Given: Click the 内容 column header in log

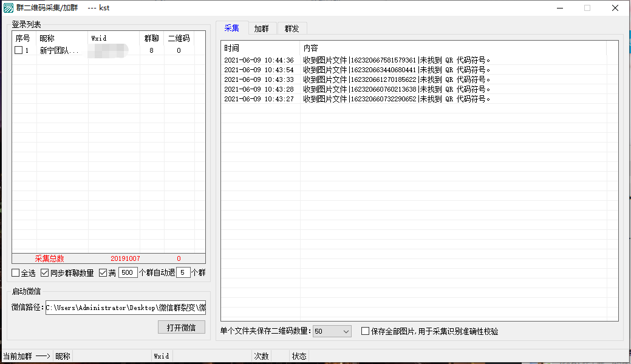Looking at the screenshot, I should 452,49.
